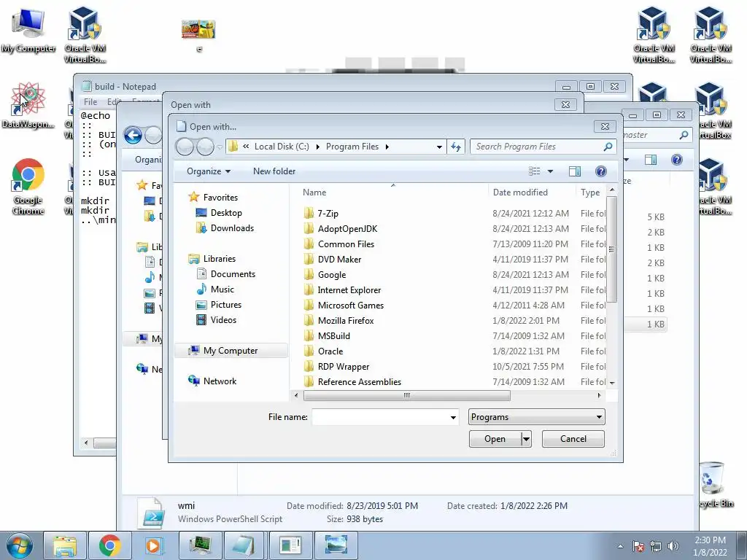Open the dialog help button
The height and width of the screenshot is (560, 747).
(x=601, y=171)
